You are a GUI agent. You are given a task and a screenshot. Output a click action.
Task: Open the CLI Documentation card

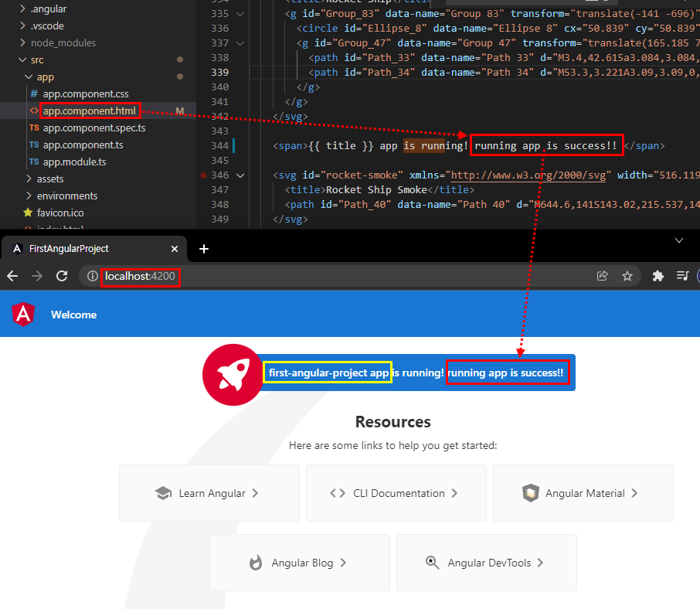pyautogui.click(x=396, y=493)
